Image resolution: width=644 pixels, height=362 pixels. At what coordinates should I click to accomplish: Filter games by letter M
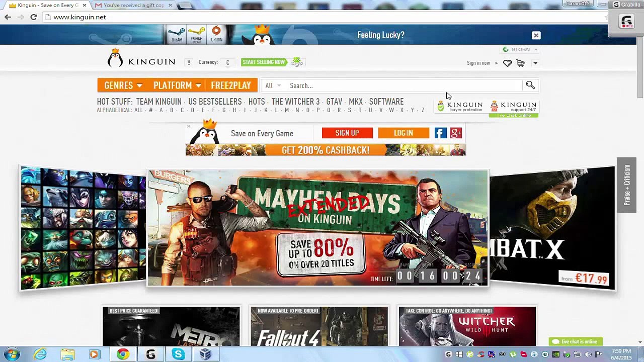tap(287, 110)
